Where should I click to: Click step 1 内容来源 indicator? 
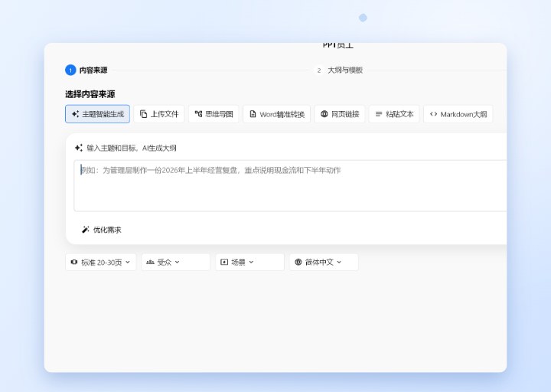[x=86, y=70]
